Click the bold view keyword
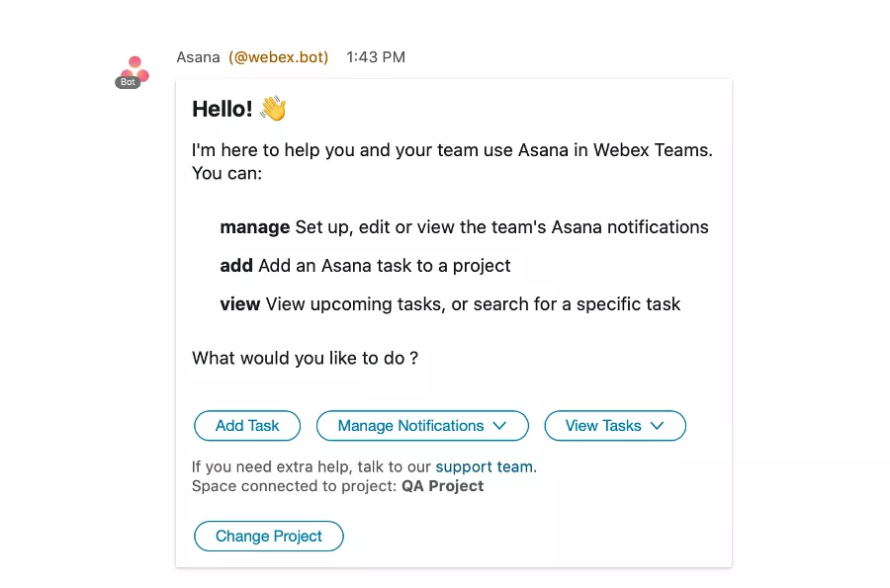The width and height of the screenshot is (890, 588). point(240,304)
